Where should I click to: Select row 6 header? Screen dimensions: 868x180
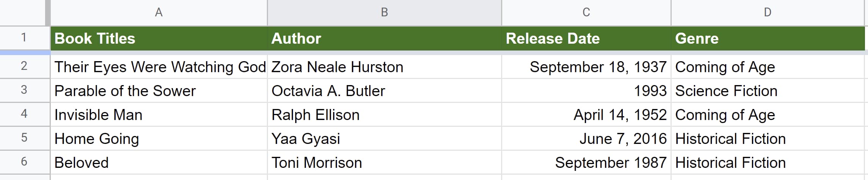coord(24,162)
